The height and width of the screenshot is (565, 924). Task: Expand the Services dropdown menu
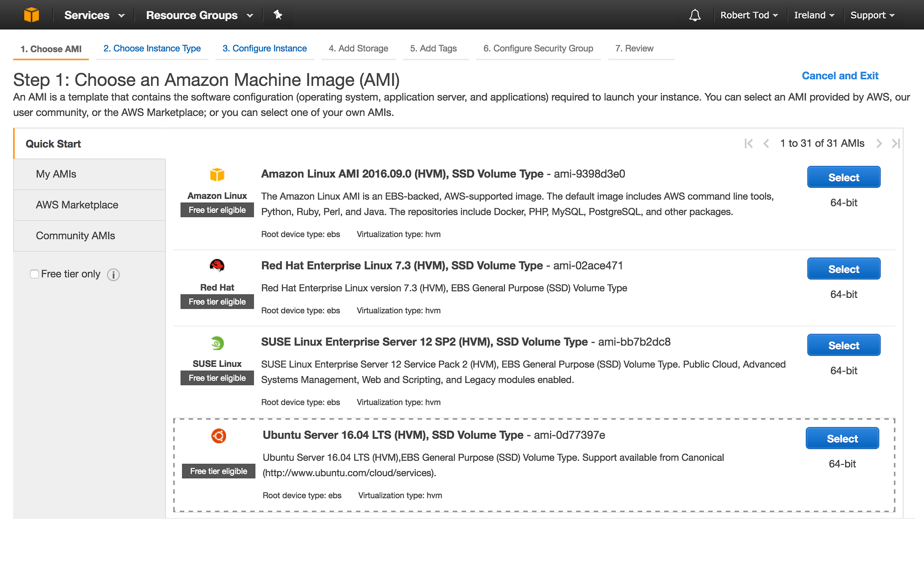[94, 15]
